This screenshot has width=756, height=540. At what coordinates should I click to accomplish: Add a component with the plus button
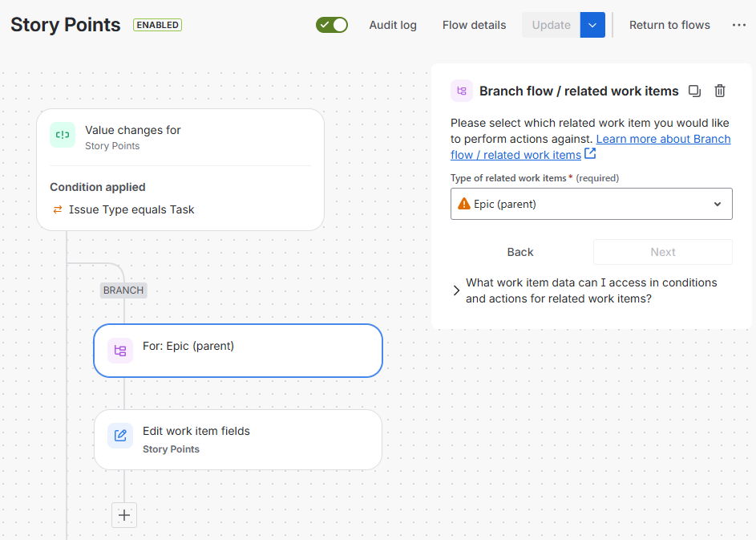click(x=124, y=515)
